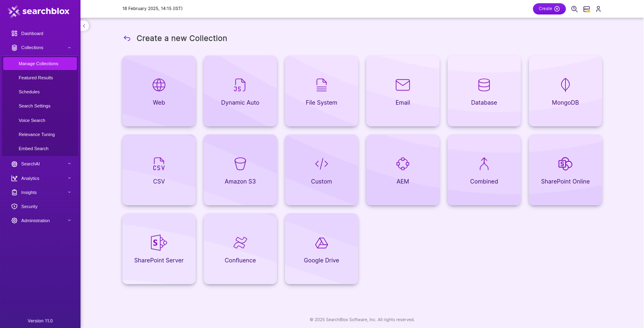Click the Confluence card label

240,260
